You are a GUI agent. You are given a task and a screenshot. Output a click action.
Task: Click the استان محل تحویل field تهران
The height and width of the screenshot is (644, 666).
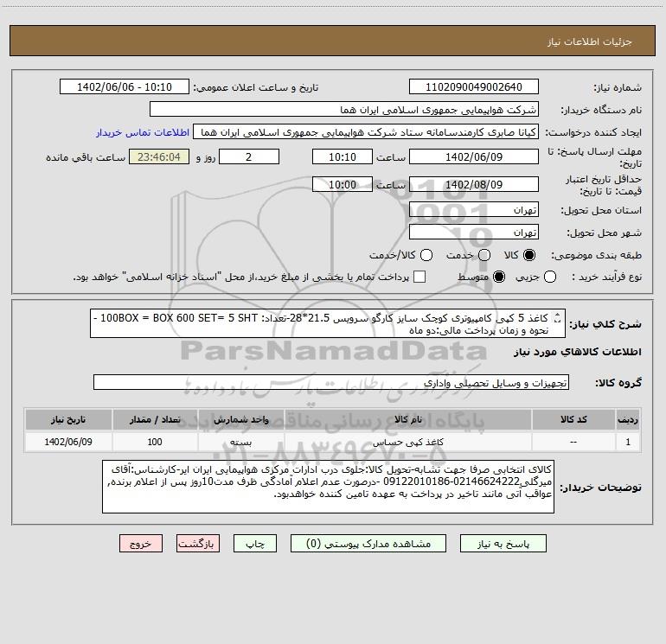click(474, 210)
